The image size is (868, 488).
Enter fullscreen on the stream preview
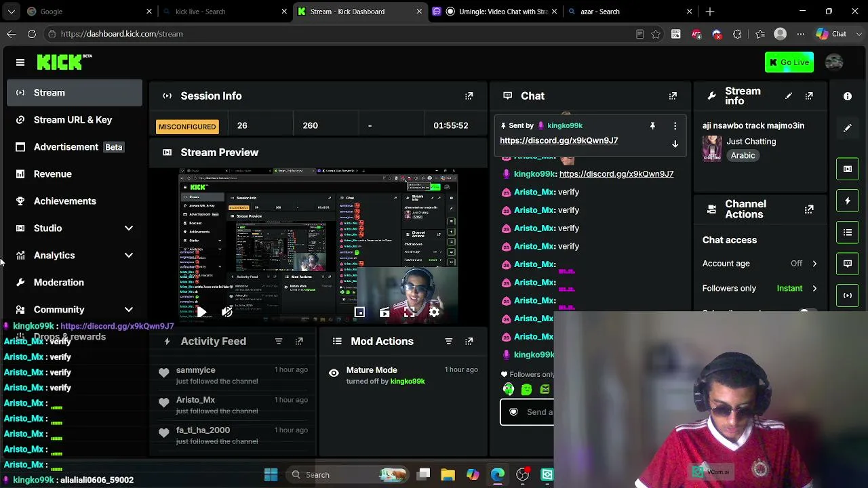click(x=410, y=312)
